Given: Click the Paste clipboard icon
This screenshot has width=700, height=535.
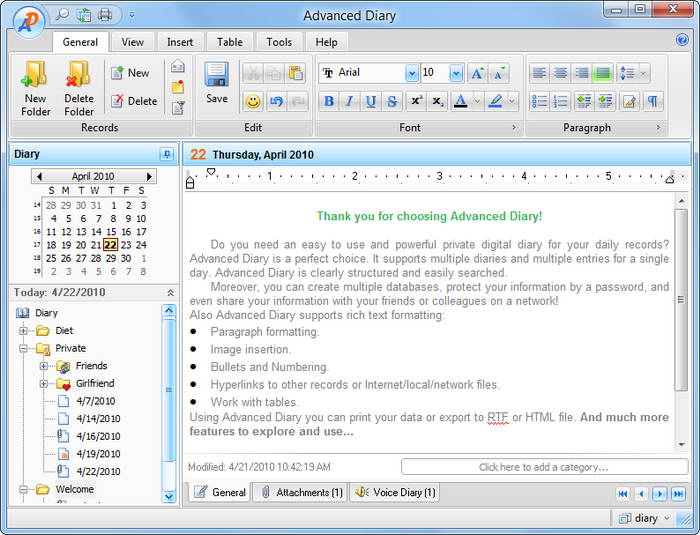Looking at the screenshot, I should coord(295,73).
